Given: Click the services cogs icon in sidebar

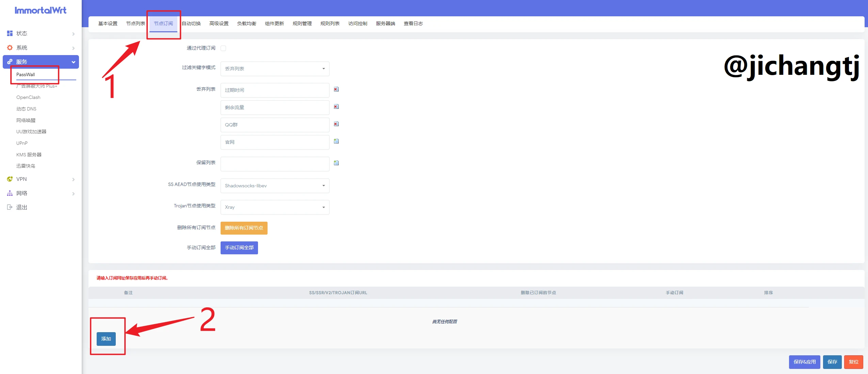Looking at the screenshot, I should (10, 62).
